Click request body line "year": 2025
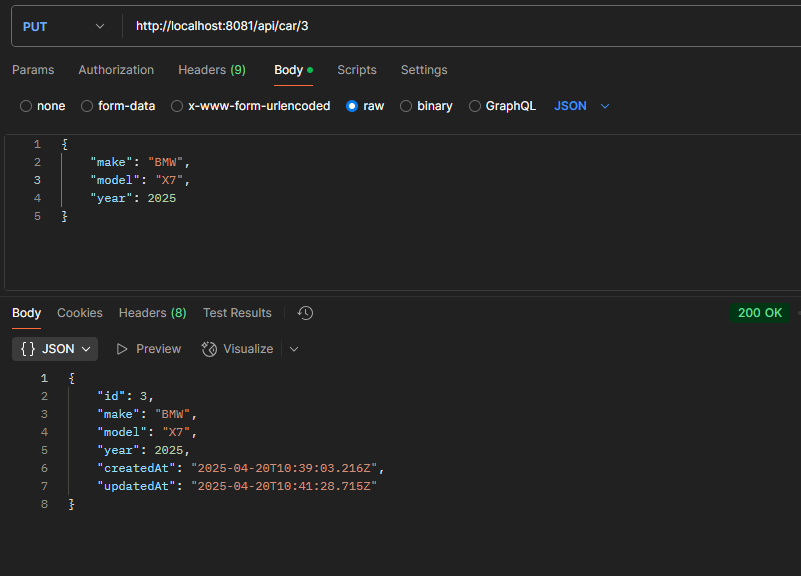 coord(133,198)
